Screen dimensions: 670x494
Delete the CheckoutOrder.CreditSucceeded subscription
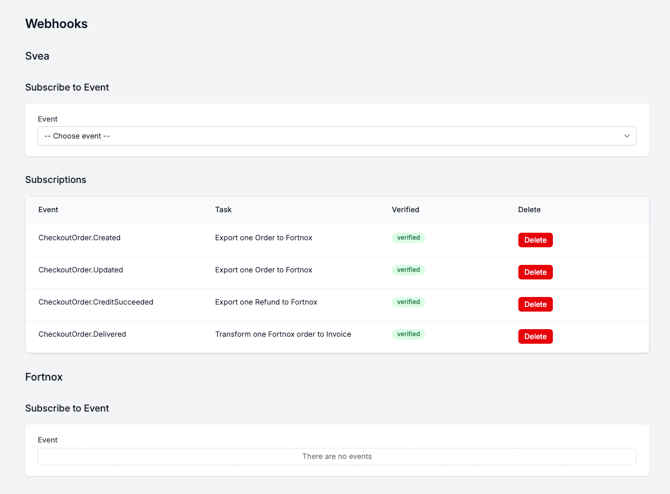point(535,304)
